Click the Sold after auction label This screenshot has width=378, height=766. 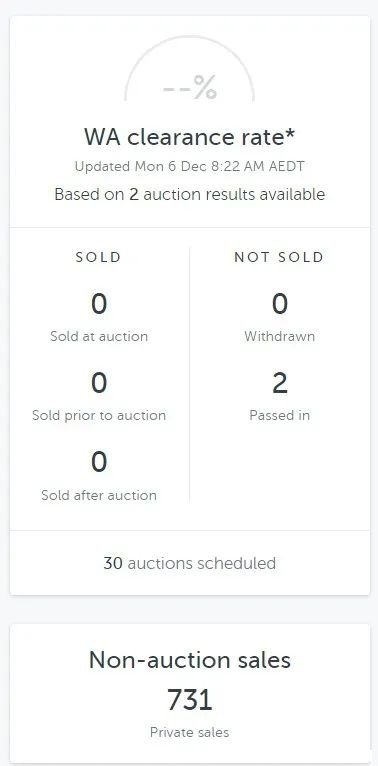coord(99,495)
